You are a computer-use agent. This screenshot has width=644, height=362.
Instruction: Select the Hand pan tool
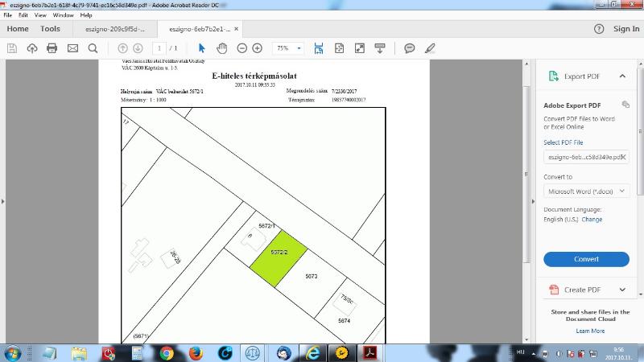221,48
